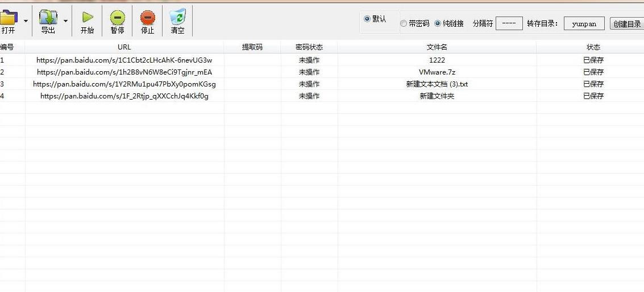The width and height of the screenshot is (644, 292).
Task: Click 未操作 in the 1222 row
Action: pyautogui.click(x=309, y=60)
